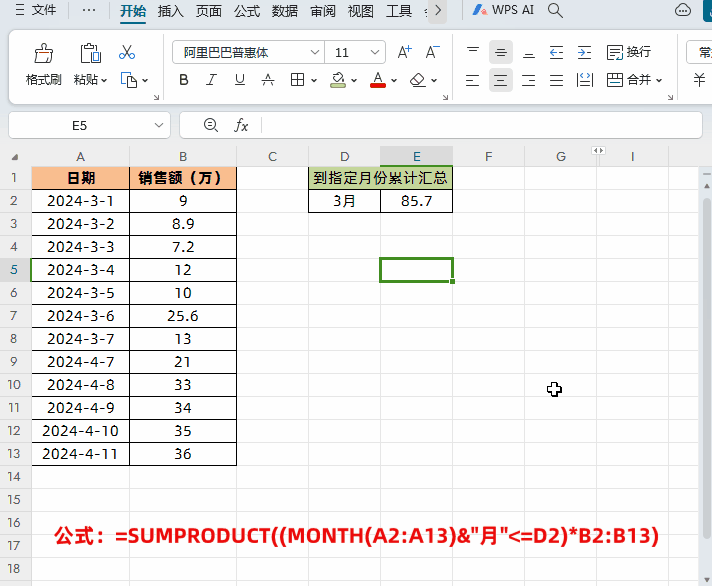
Task: Open font size 11 dropdown
Action: (375, 52)
